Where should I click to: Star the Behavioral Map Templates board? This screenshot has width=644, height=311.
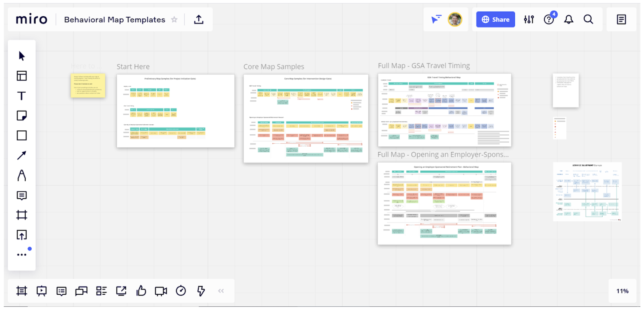[x=174, y=19]
